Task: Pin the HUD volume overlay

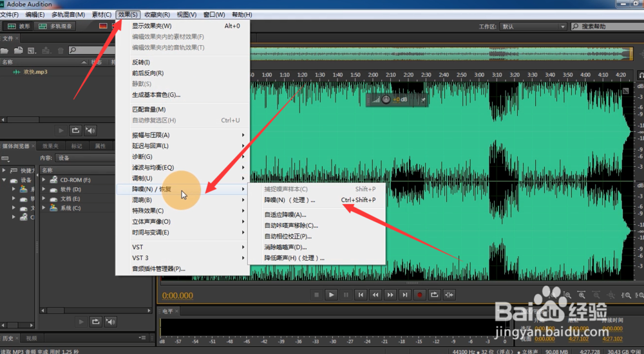Action: (422, 100)
